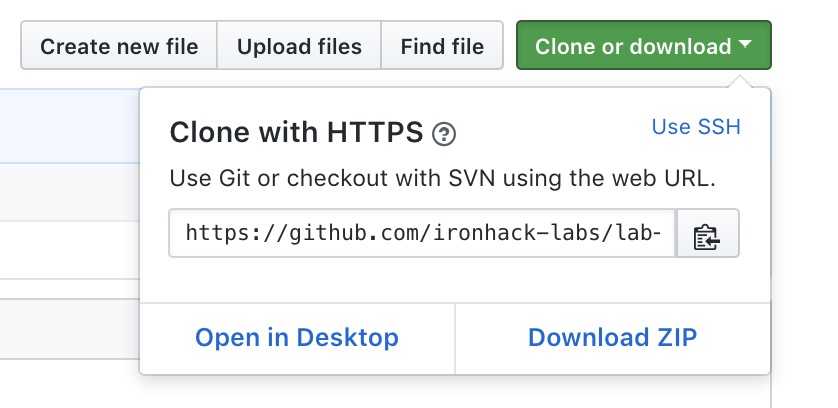
Task: Click the word 'Clone' in the heading
Action: (x=204, y=132)
